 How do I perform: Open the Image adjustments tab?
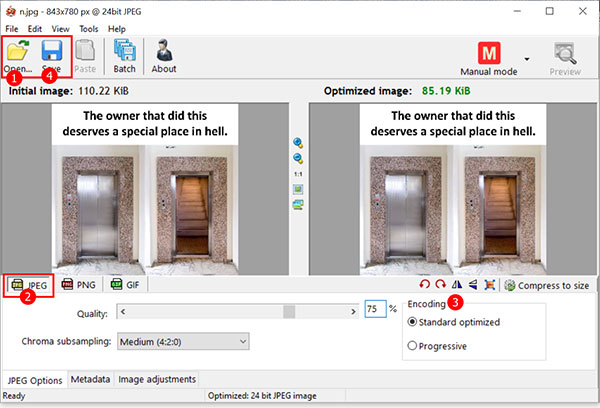pyautogui.click(x=157, y=380)
